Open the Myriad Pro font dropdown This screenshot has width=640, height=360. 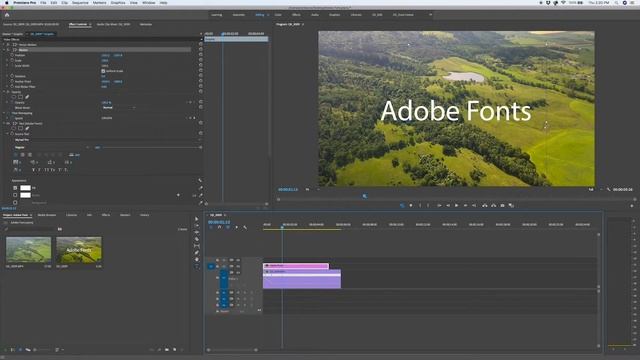click(x=108, y=140)
